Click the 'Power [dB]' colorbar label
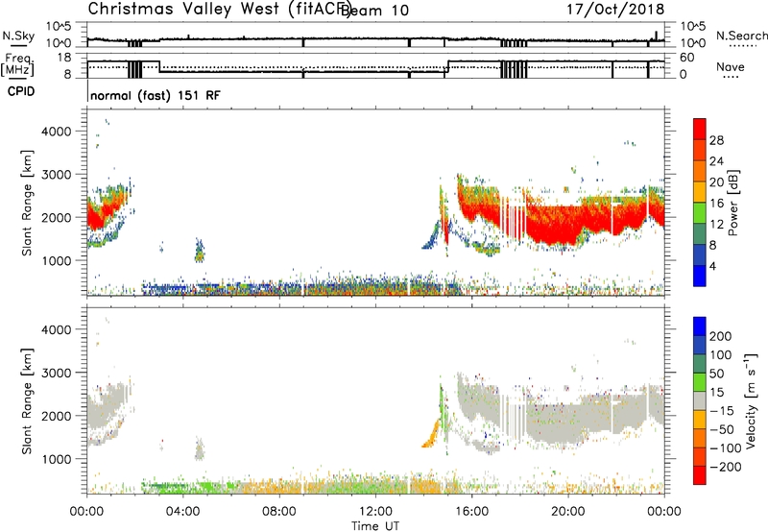768x532 pixels. pos(732,203)
